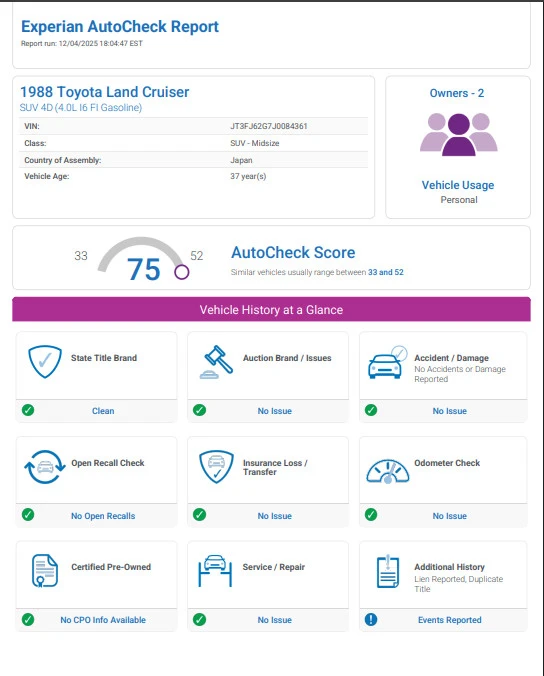Click the Service / Repair lift icon
This screenshot has width=544, height=676.
(215, 571)
